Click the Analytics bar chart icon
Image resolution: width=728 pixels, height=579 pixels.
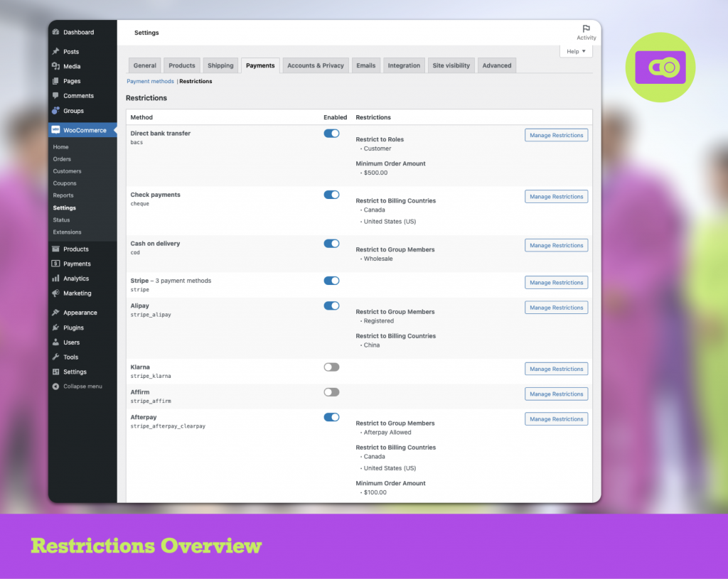click(55, 278)
